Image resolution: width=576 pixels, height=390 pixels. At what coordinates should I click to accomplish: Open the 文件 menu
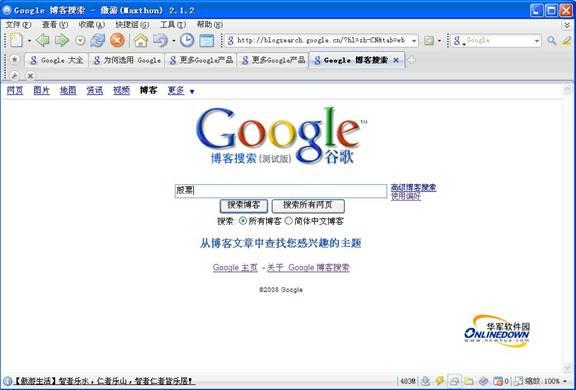click(x=18, y=25)
